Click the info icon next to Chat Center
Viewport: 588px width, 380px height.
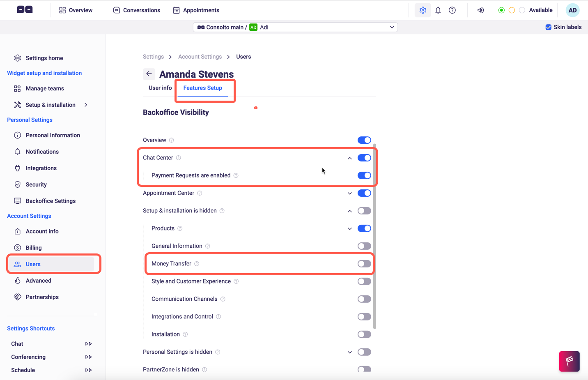[179, 158]
